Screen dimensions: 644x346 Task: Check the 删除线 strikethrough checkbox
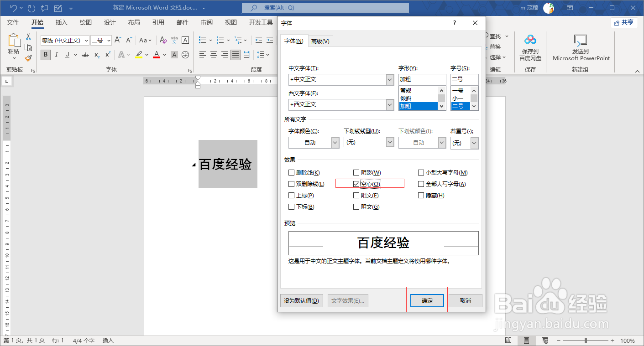coord(291,173)
